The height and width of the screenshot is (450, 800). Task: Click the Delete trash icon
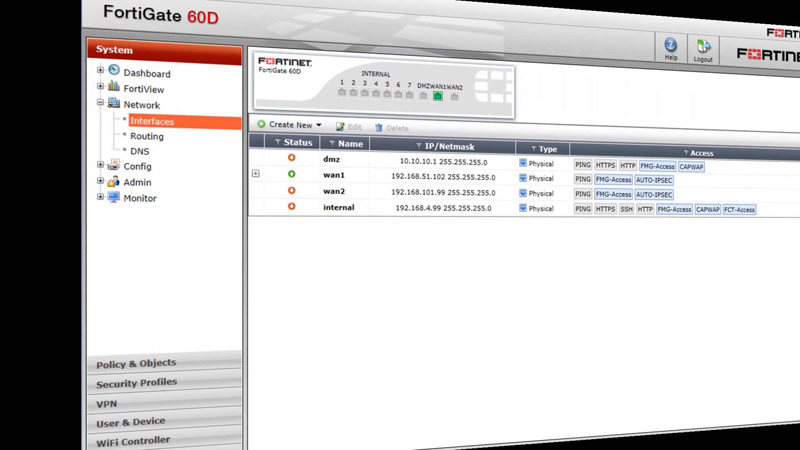(x=379, y=128)
